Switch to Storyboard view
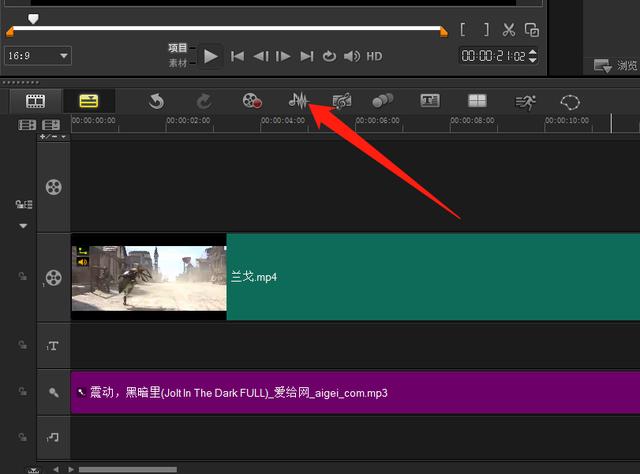Viewport: 640px width, 474px height. coord(36,101)
